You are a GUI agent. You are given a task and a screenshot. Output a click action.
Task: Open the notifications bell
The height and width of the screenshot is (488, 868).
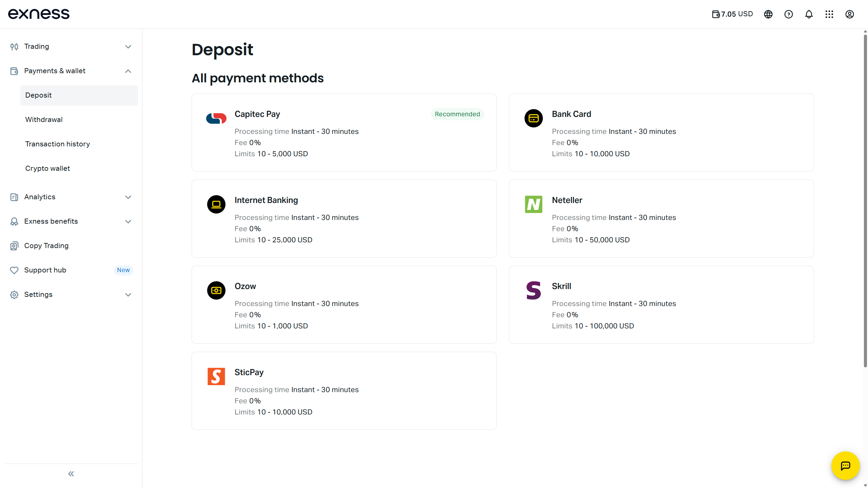click(809, 14)
